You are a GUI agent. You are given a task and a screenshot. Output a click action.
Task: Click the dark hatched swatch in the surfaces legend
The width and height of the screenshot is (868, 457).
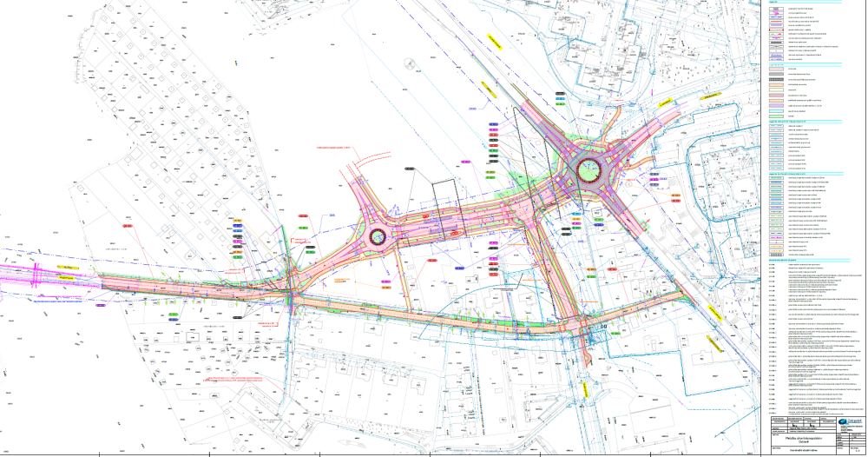click(774, 79)
